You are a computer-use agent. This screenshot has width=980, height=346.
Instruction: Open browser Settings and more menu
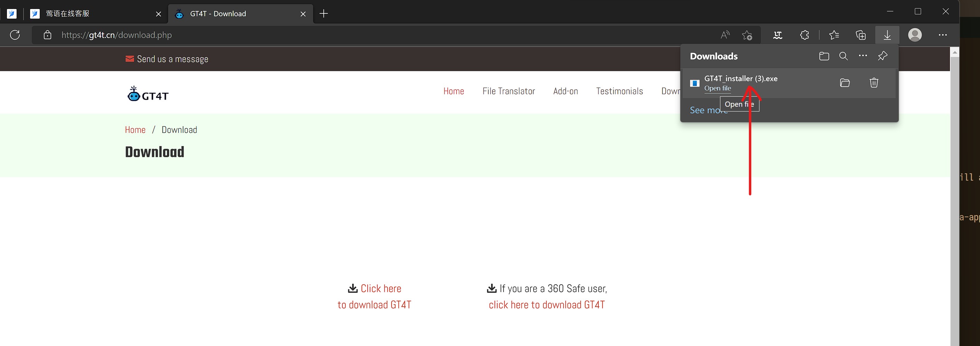[x=942, y=35]
